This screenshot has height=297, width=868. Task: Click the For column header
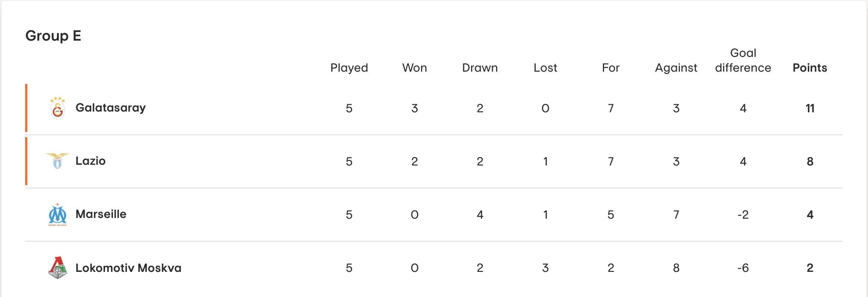(611, 68)
